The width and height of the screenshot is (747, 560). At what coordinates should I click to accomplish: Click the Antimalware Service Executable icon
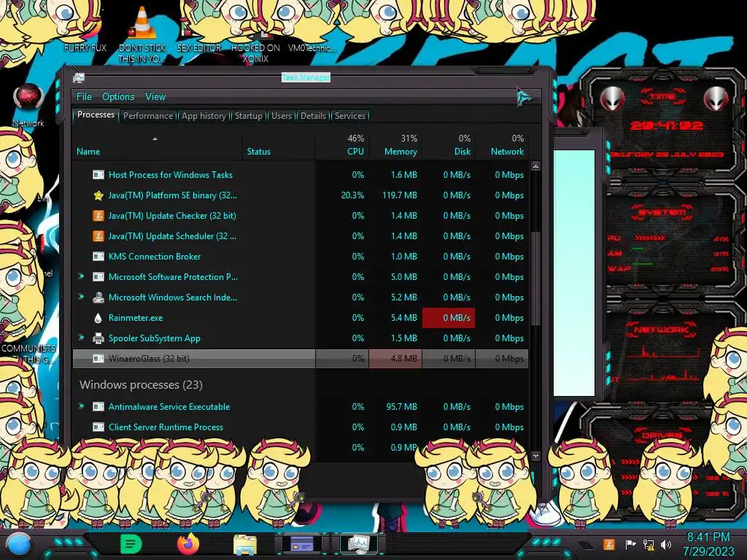coord(98,407)
